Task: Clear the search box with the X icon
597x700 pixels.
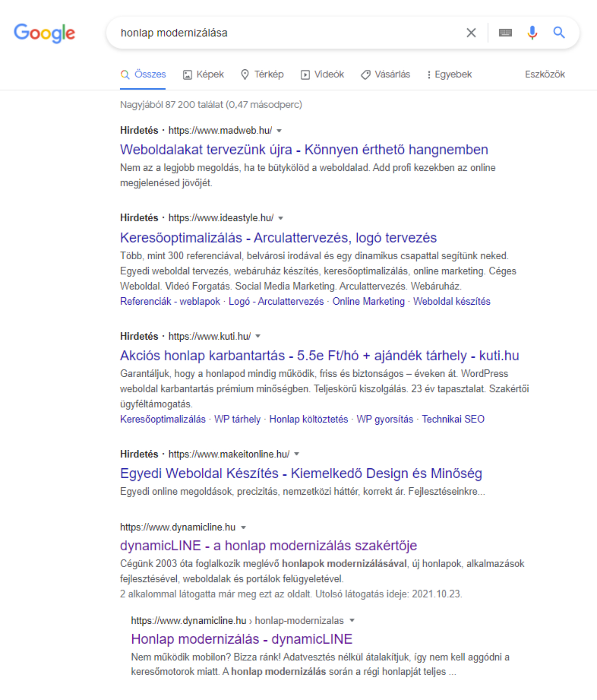Action: click(471, 33)
